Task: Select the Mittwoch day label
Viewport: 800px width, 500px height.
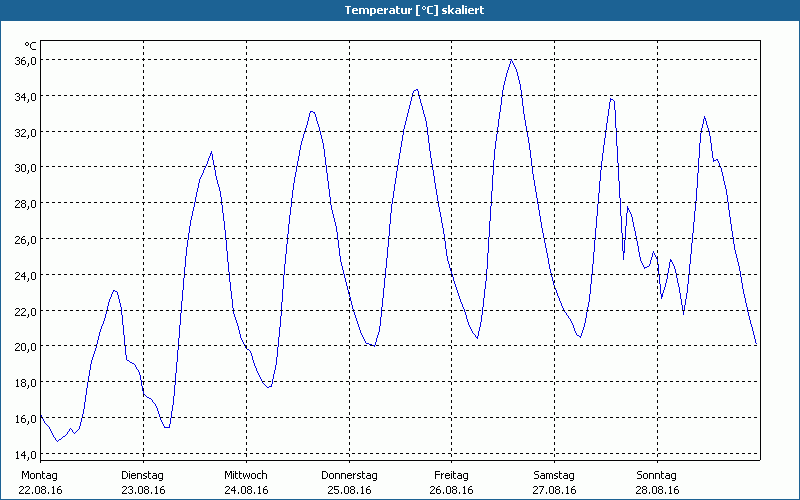Action: tap(246, 475)
